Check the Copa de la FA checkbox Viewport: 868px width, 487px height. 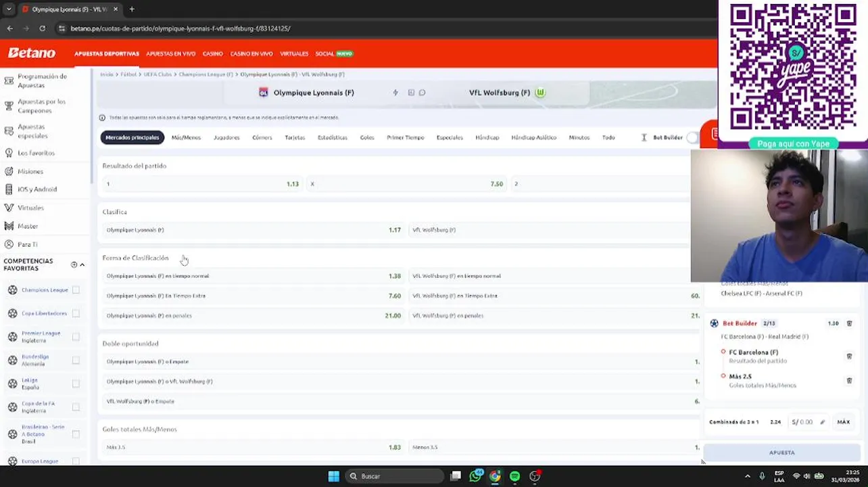76,407
